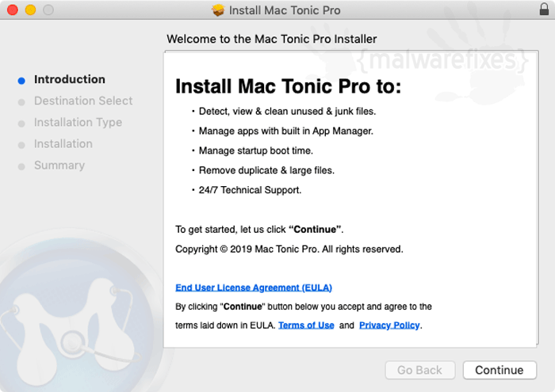Minimize the installer with yellow button
Image resolution: width=555 pixels, height=392 pixels.
point(30,10)
